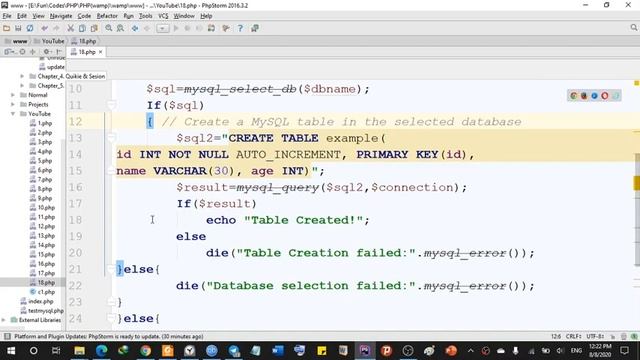Collapse the YouTube folder
Viewport: 640px width, 360px height.
tap(13, 114)
